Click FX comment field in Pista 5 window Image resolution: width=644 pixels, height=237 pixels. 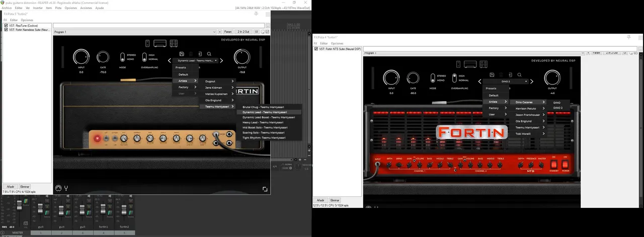159,25
